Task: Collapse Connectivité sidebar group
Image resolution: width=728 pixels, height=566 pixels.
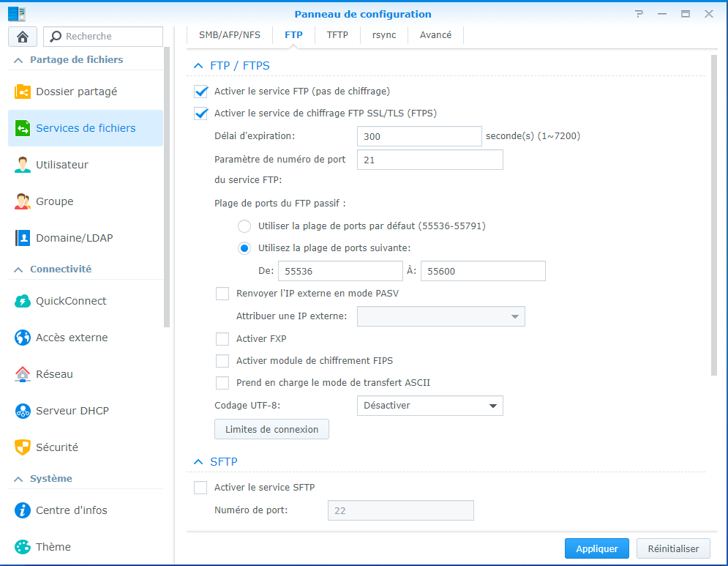Action: (18, 269)
